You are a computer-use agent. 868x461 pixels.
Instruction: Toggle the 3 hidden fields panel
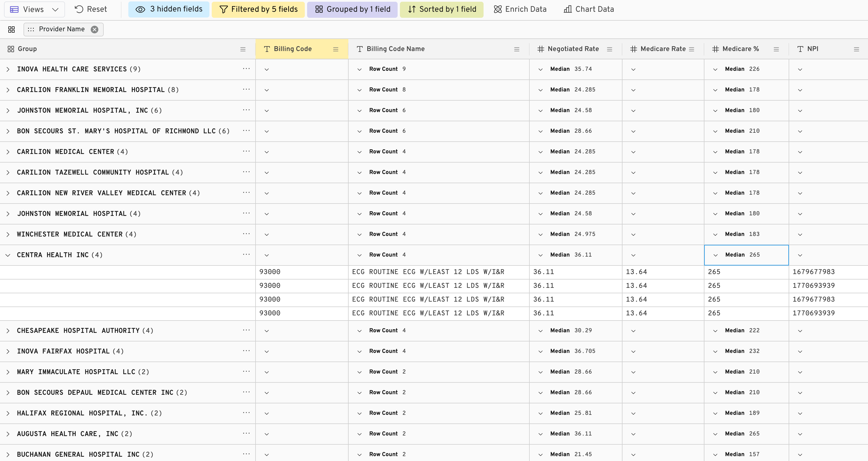168,9
